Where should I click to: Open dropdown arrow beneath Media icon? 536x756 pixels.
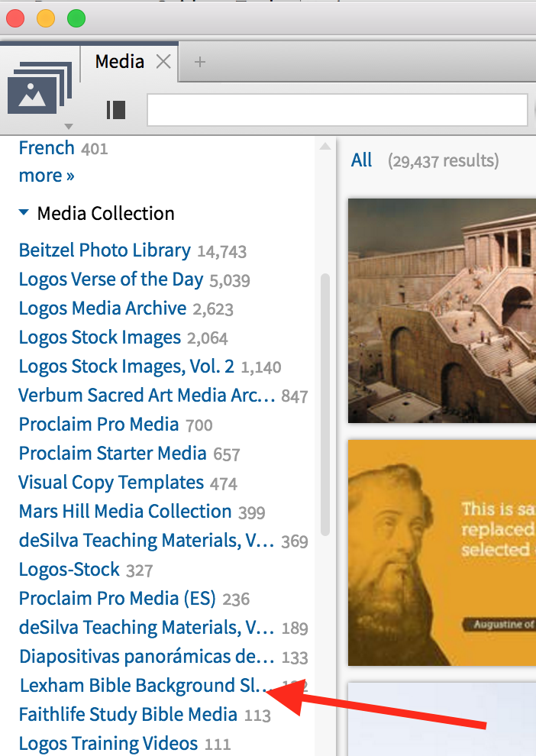69,126
